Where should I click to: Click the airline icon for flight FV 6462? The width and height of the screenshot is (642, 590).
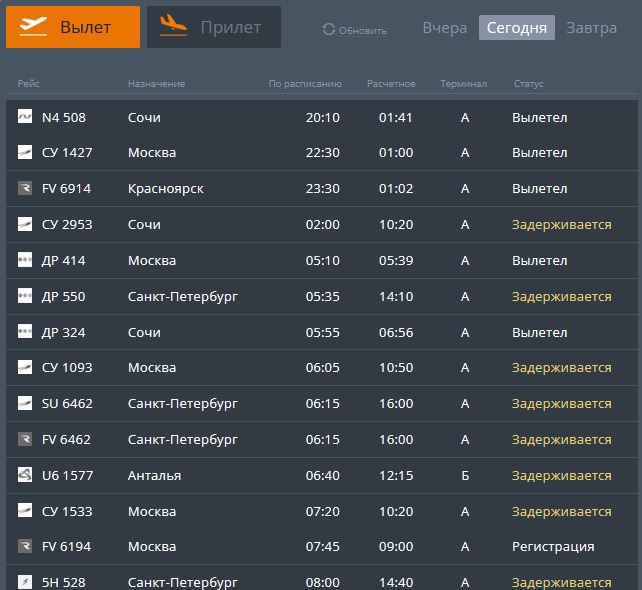point(25,439)
